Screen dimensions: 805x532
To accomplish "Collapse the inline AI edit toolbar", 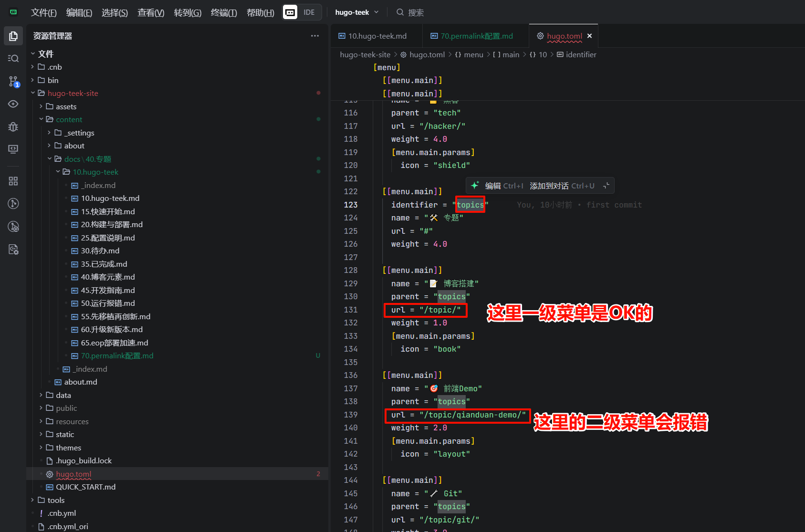I will tap(606, 186).
